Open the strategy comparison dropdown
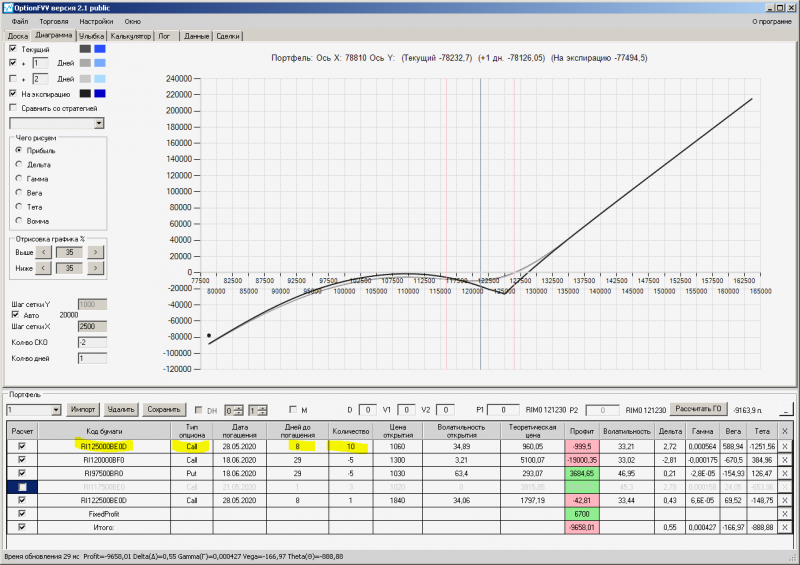Screen dimensions: 800x565 (99, 124)
